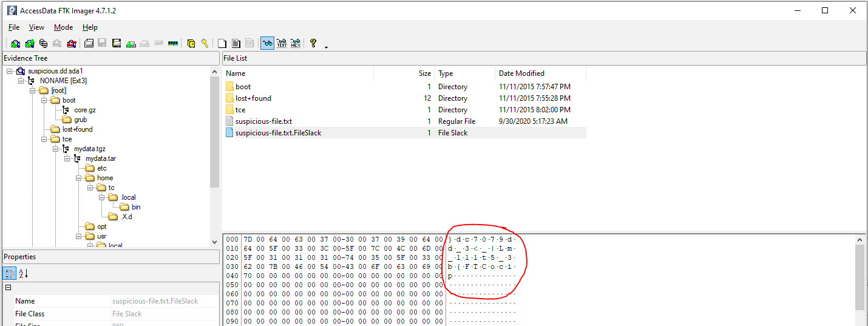The image size is (868, 326).
Task: Open the File menu
Action: pos(14,27)
